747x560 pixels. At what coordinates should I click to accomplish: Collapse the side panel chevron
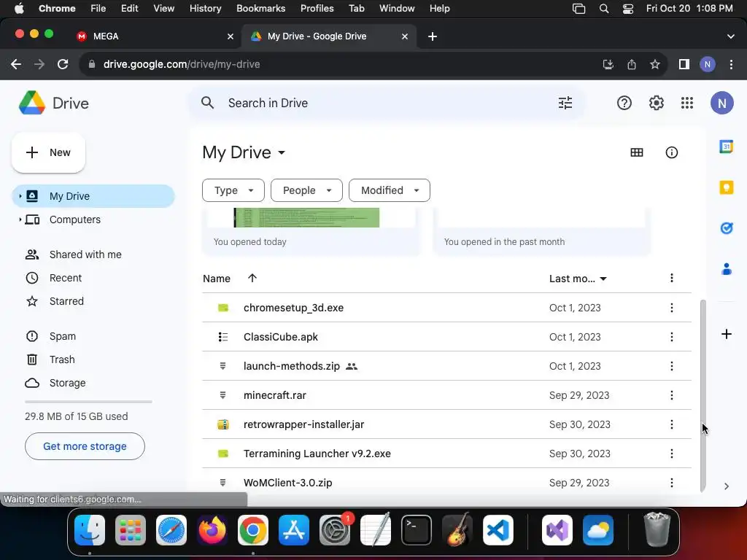point(726,486)
